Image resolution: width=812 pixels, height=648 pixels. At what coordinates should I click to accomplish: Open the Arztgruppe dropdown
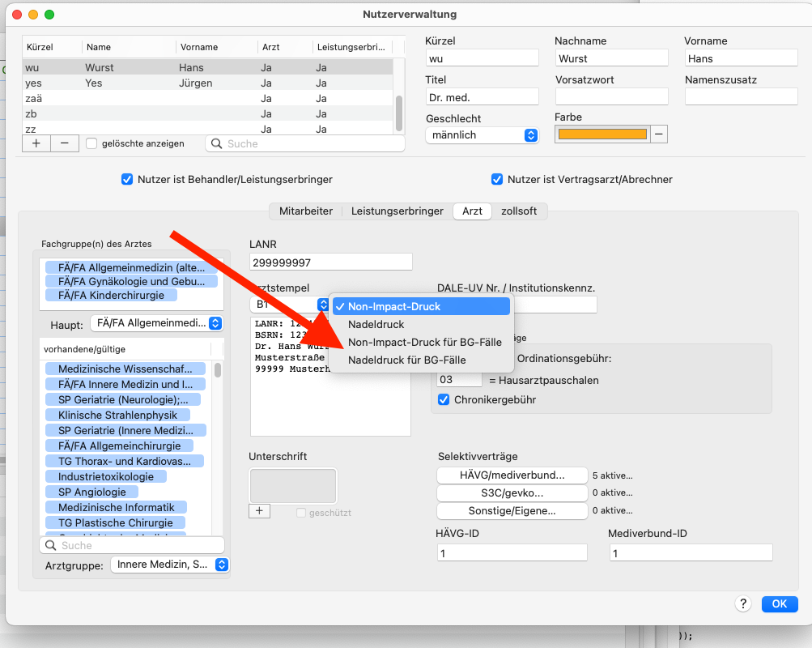tap(170, 565)
